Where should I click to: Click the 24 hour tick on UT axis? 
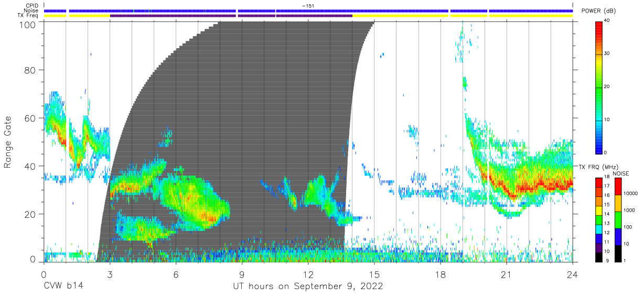[573, 274]
